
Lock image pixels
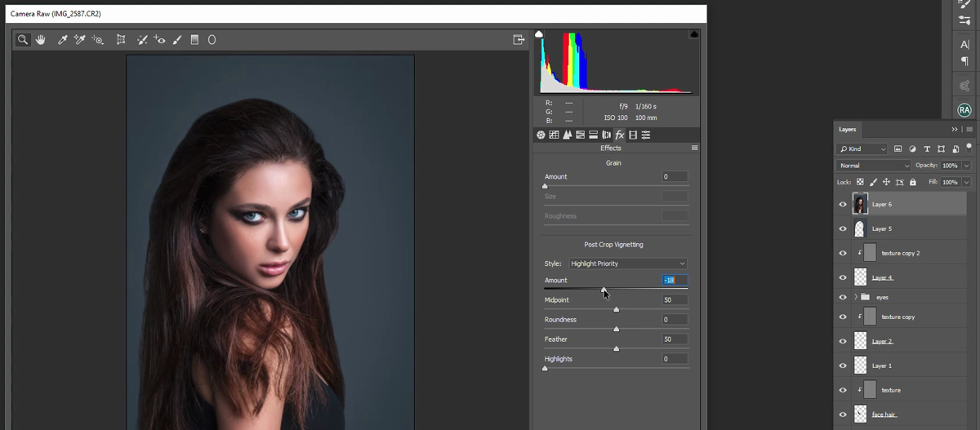[x=873, y=182]
